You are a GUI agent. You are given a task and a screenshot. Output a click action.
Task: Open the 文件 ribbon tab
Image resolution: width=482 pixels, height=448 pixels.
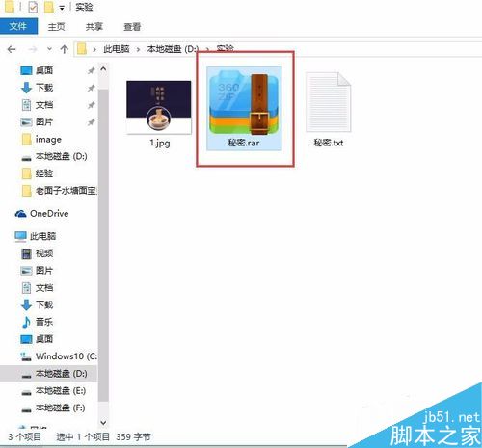pos(18,26)
